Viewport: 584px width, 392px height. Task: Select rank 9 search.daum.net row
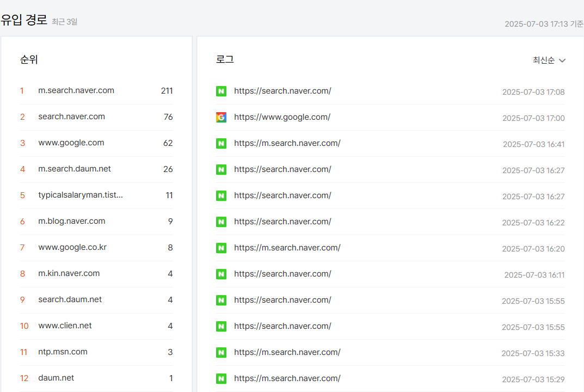(x=96, y=299)
